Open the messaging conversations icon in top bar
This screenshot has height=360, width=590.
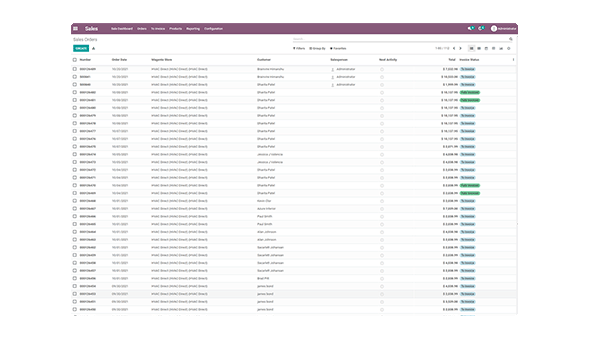coord(470,29)
